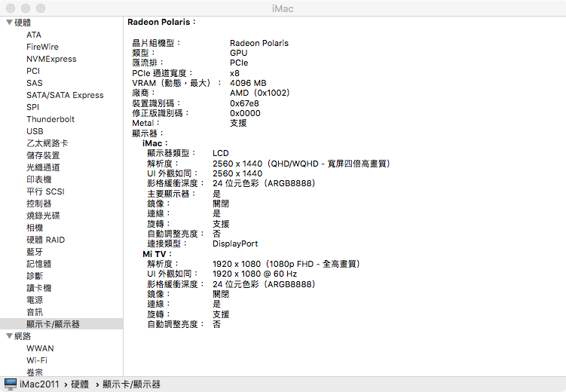
Task: Open the Thunderbolt category
Action: tap(50, 119)
